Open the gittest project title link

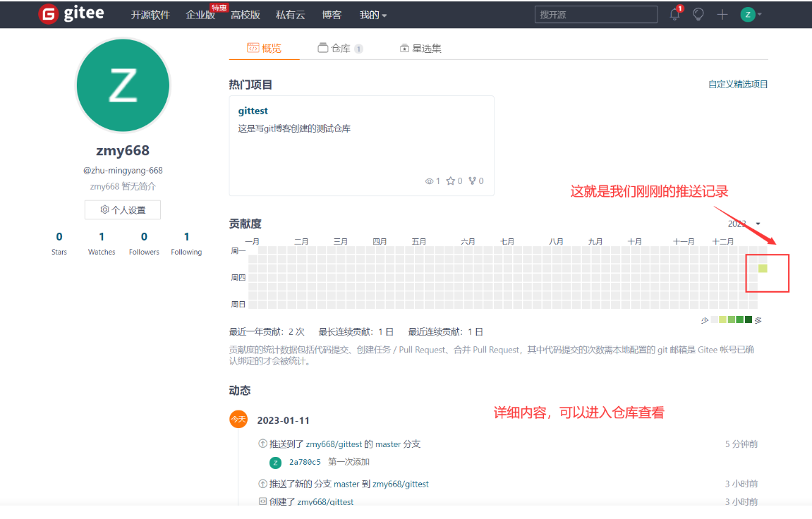point(253,111)
